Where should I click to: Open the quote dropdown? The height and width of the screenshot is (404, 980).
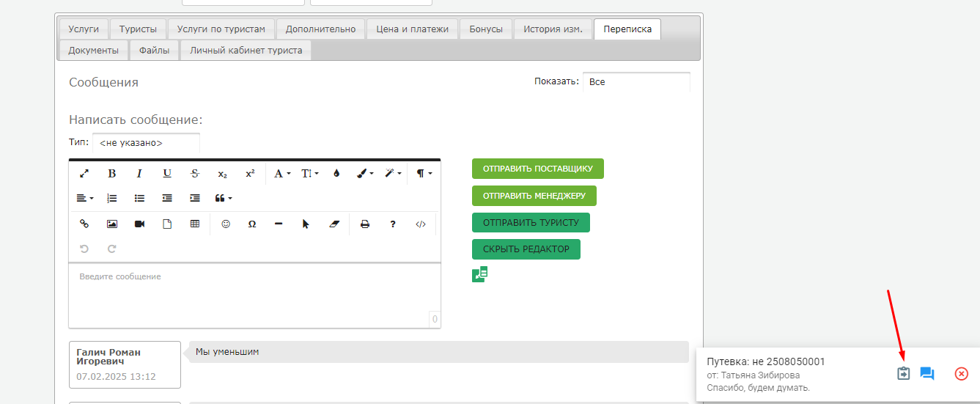224,198
